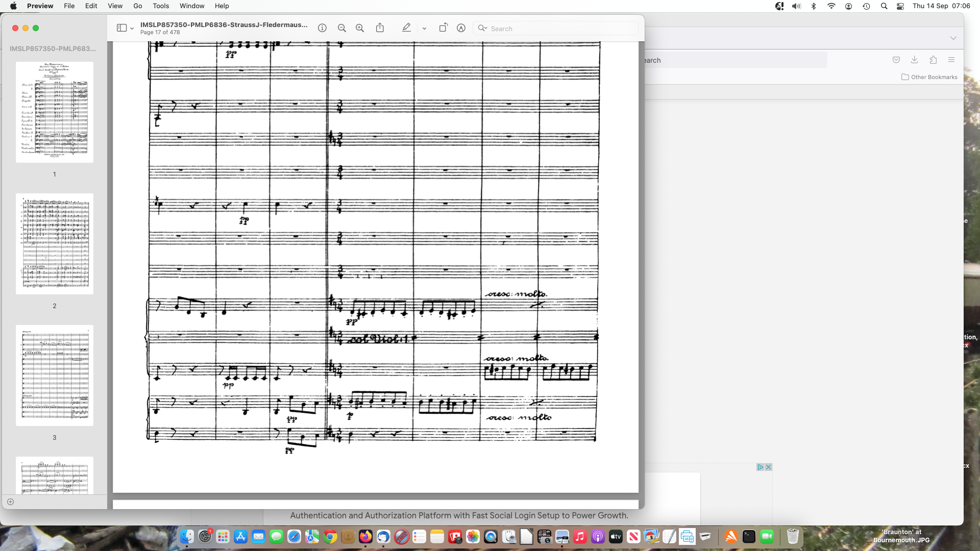The height and width of the screenshot is (551, 980).
Task: Open the volume control in menu bar
Action: pyautogui.click(x=796, y=6)
